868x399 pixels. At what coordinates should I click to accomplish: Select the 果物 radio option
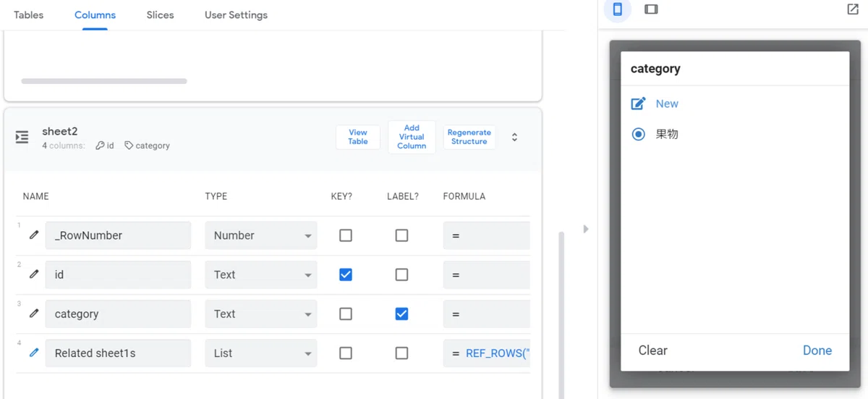(638, 134)
